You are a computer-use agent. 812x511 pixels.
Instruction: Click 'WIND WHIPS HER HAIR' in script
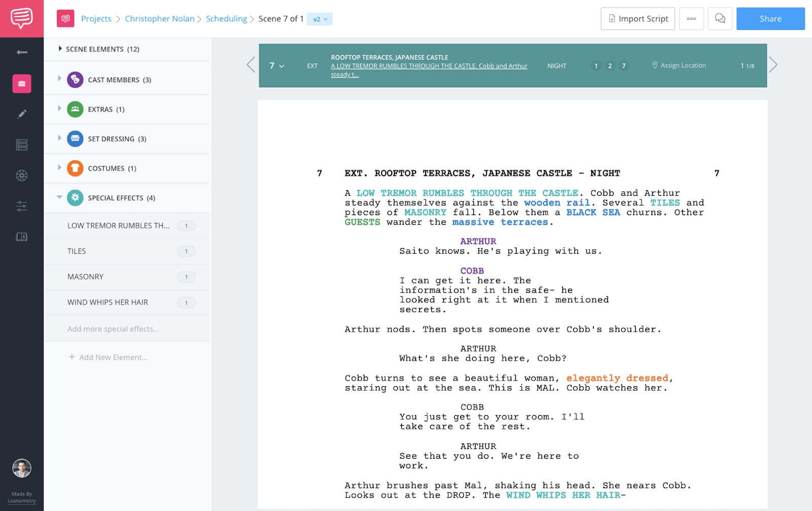tap(563, 495)
